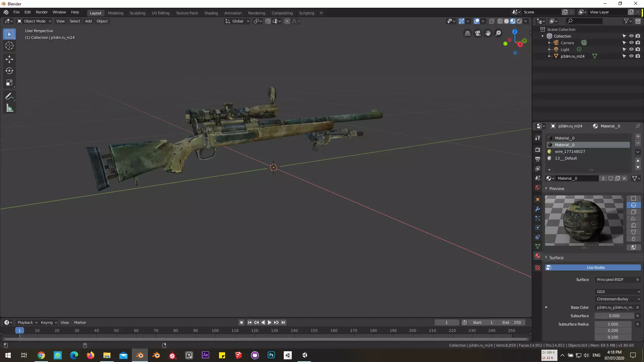Open the Global transform orientation dropdown
The image size is (644, 362).
pyautogui.click(x=237, y=21)
